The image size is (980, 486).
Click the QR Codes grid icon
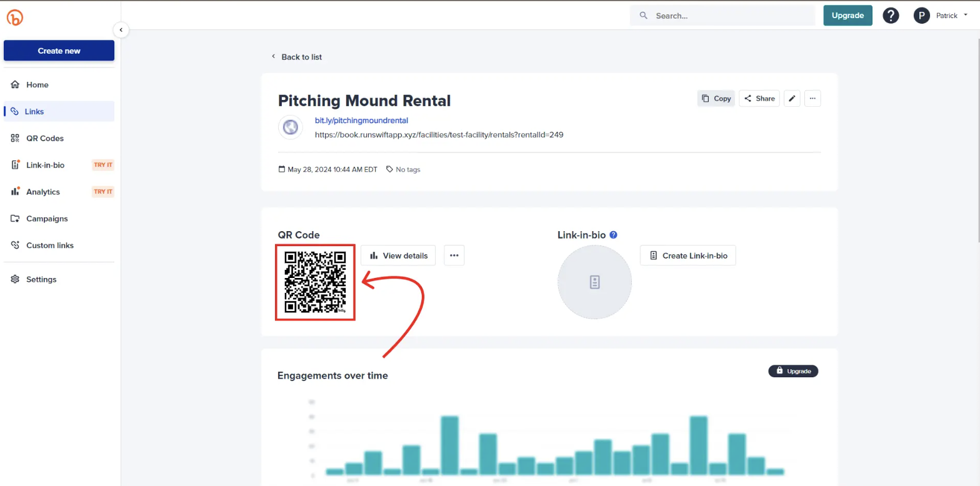(15, 138)
